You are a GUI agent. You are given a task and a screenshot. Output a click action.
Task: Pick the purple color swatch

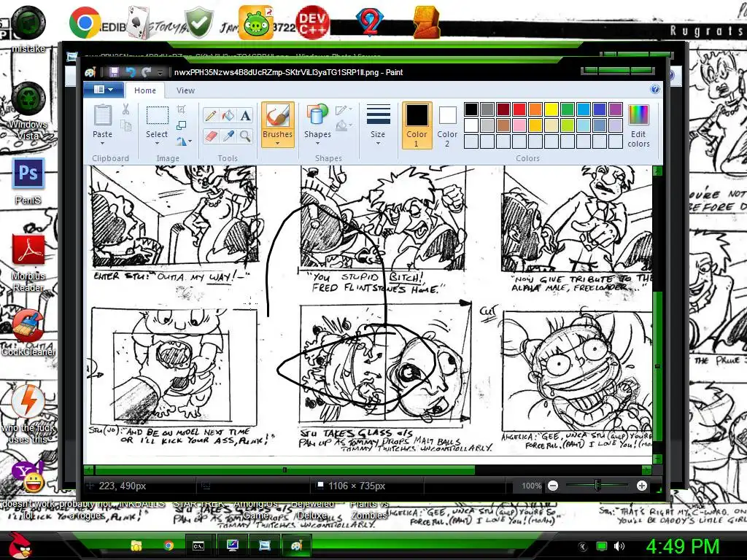point(616,109)
